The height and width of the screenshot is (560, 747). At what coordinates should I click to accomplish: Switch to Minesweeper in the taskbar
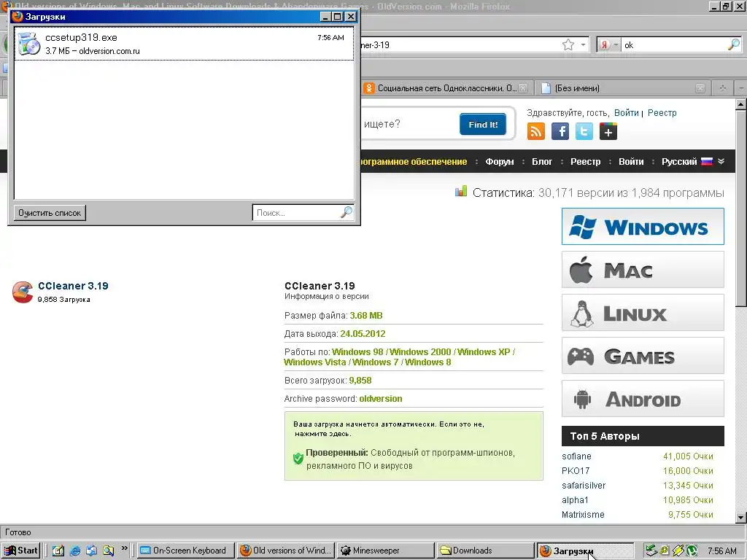tap(384, 551)
